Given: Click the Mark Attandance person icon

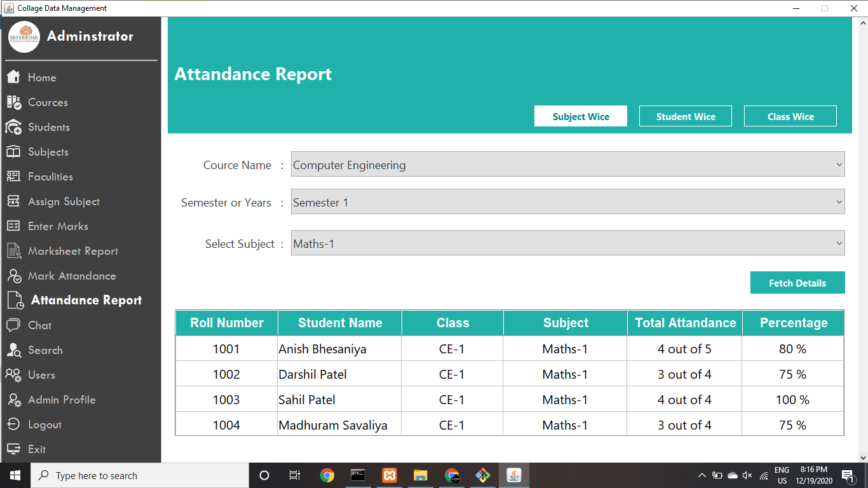Looking at the screenshot, I should (x=14, y=276).
